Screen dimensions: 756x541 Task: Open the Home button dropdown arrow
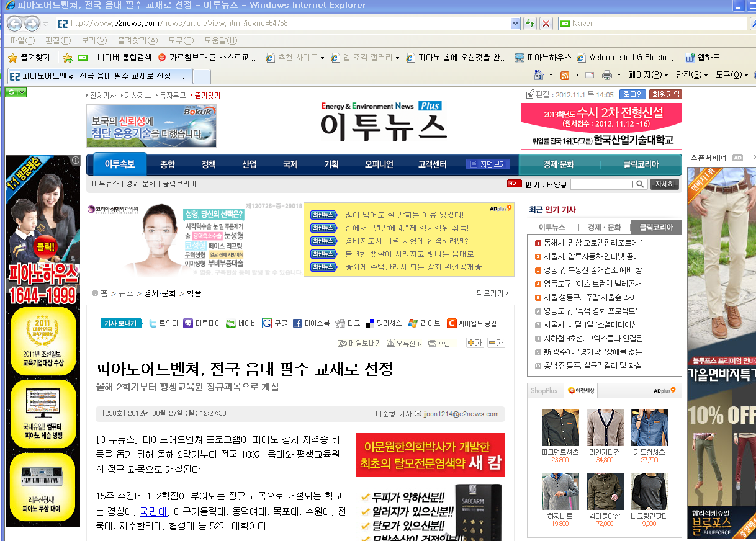coord(551,75)
